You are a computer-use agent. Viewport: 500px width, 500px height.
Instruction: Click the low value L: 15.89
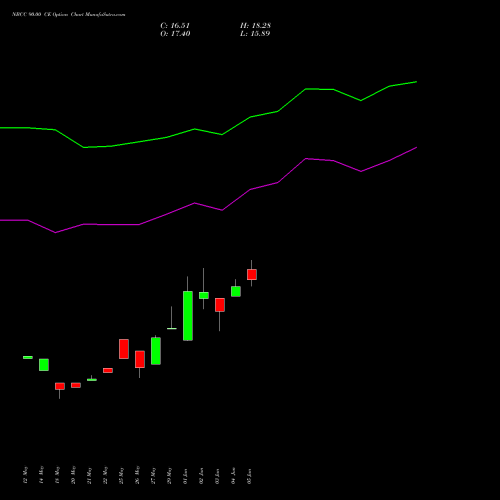pyautogui.click(x=255, y=34)
